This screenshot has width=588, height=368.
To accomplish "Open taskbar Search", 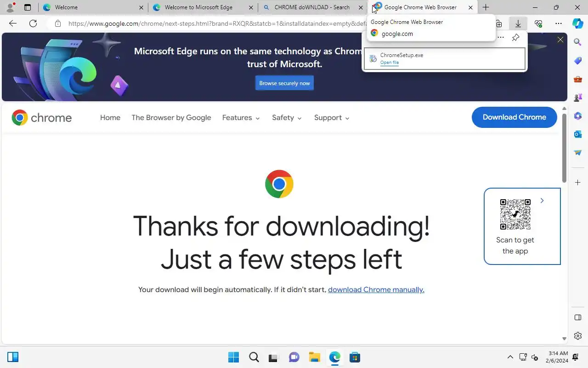I will pos(254,357).
